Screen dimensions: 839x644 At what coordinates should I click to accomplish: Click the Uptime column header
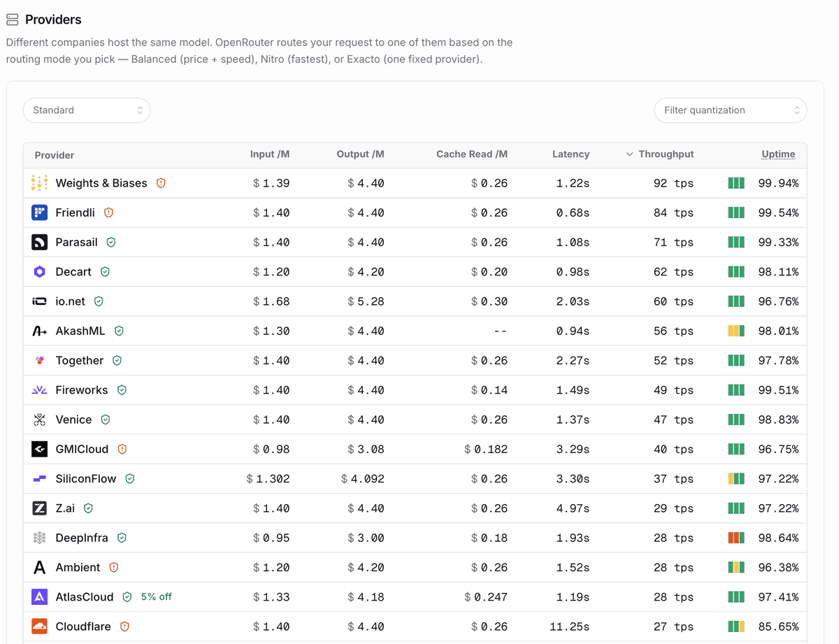click(778, 154)
